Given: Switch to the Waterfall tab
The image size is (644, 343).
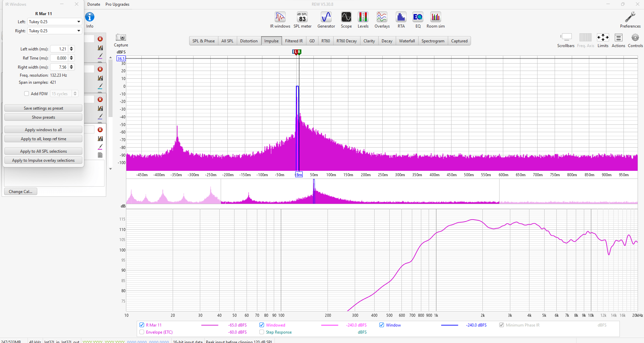Looking at the screenshot, I should [x=407, y=41].
